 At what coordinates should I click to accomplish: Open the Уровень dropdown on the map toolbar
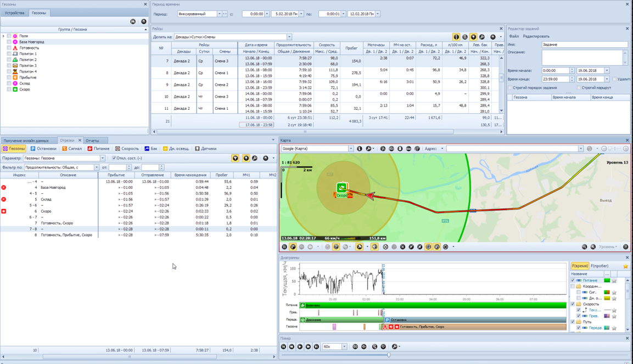pyautogui.click(x=608, y=247)
